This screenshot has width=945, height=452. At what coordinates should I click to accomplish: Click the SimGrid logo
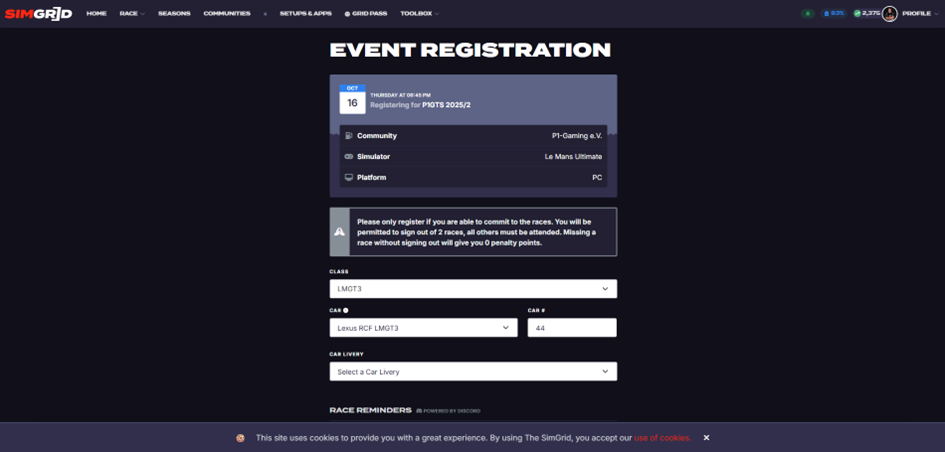point(38,14)
